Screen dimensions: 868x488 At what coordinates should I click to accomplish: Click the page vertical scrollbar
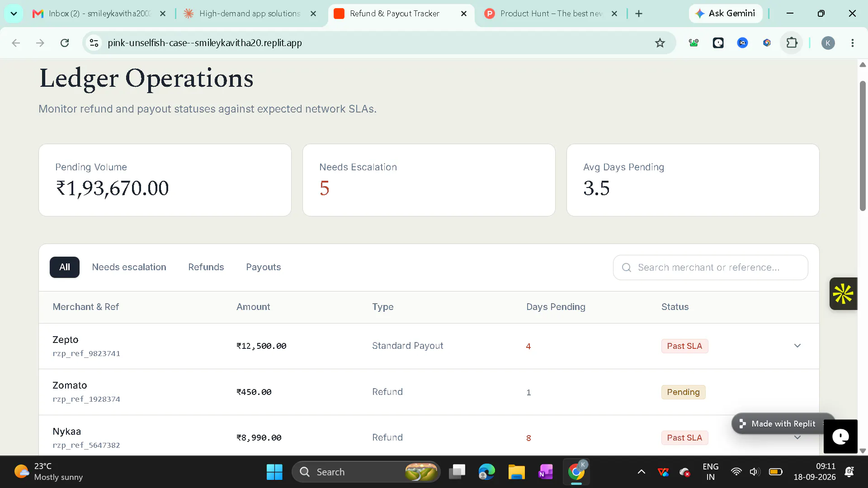(x=863, y=146)
